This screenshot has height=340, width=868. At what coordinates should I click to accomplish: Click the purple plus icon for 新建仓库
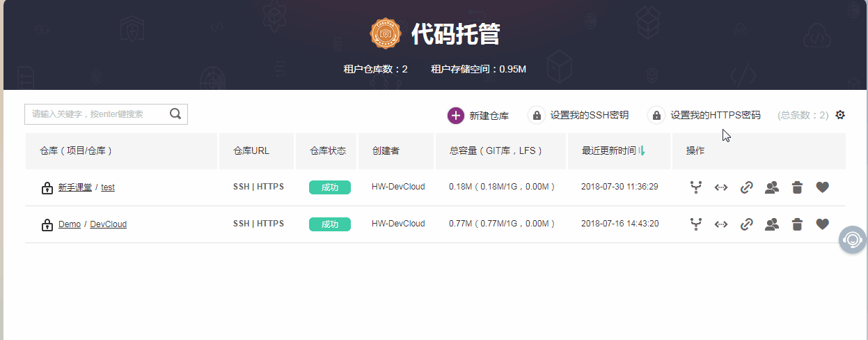(x=455, y=116)
